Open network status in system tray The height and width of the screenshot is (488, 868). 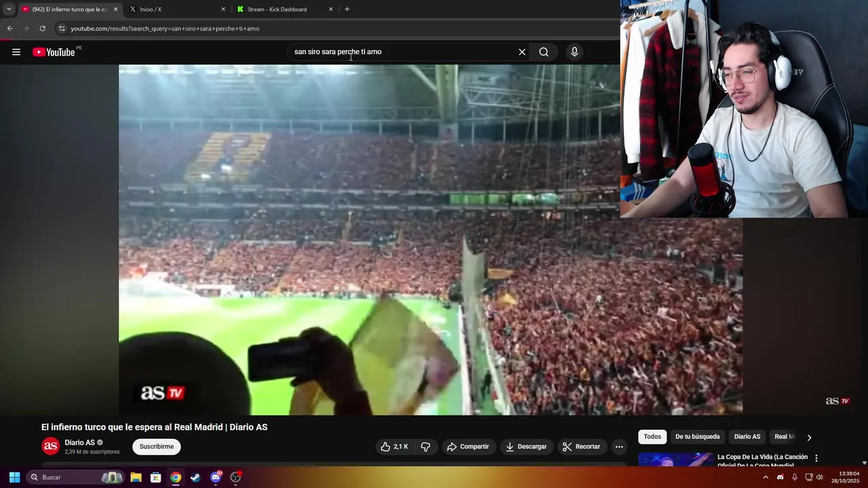click(x=809, y=477)
